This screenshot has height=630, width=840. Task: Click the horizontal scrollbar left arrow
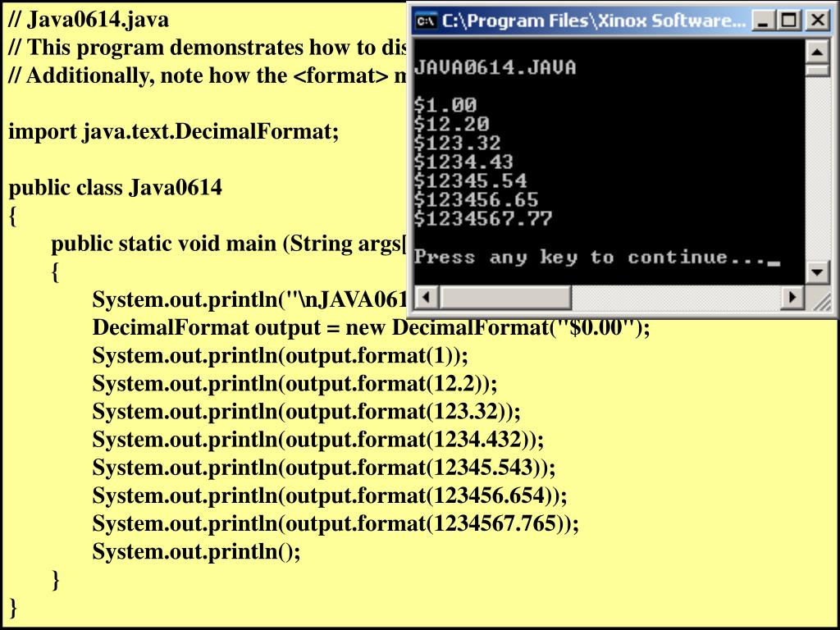[x=427, y=297]
